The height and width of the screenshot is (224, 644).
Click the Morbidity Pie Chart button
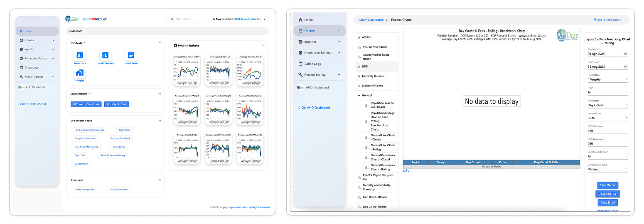click(117, 104)
